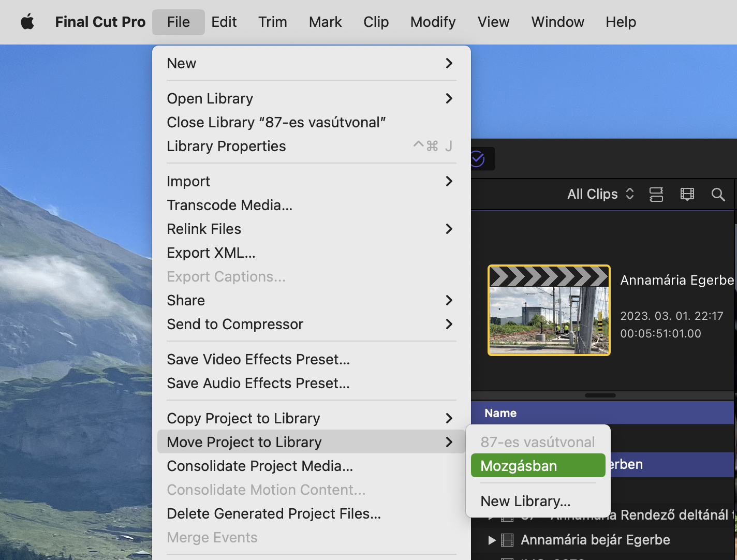Choose Delete Generated Project Files…
This screenshot has height=560, width=737.
point(312,513)
